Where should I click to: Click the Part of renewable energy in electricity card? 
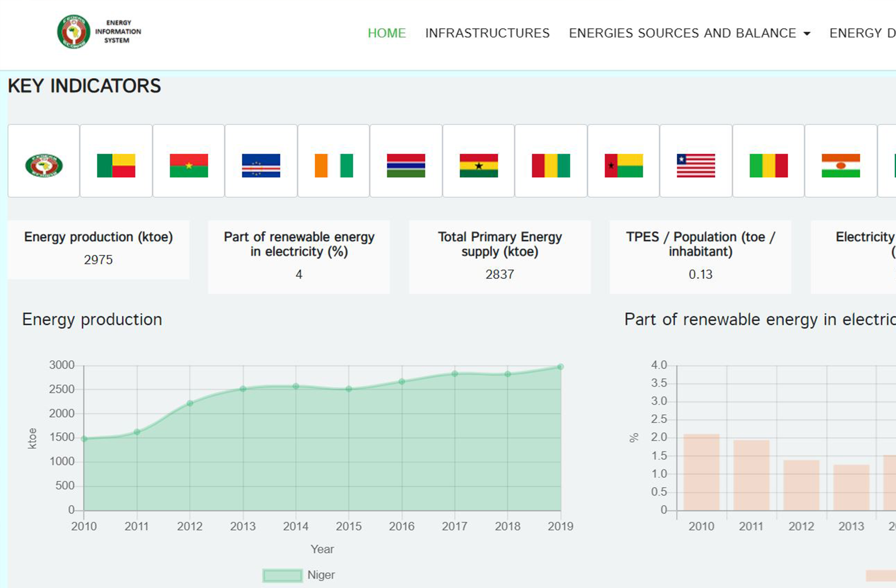(x=299, y=257)
